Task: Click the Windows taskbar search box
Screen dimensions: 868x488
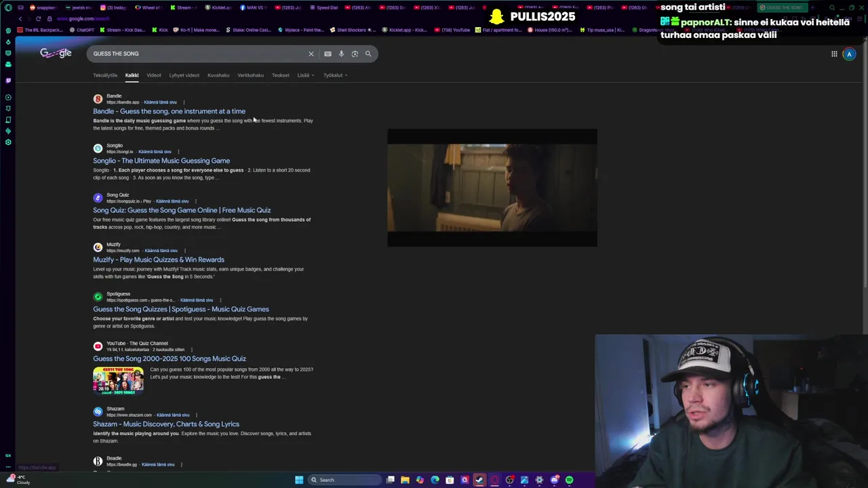Action: (x=346, y=480)
